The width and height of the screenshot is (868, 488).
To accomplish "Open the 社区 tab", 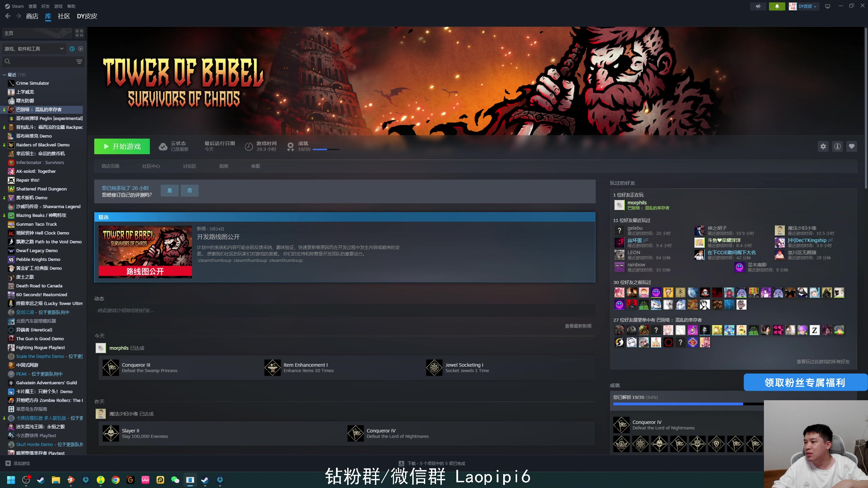I will (64, 16).
